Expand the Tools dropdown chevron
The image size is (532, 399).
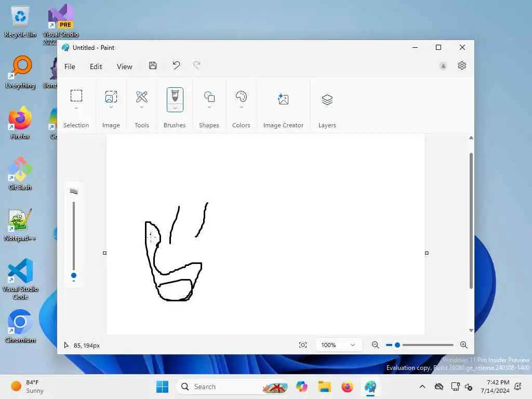click(142, 107)
